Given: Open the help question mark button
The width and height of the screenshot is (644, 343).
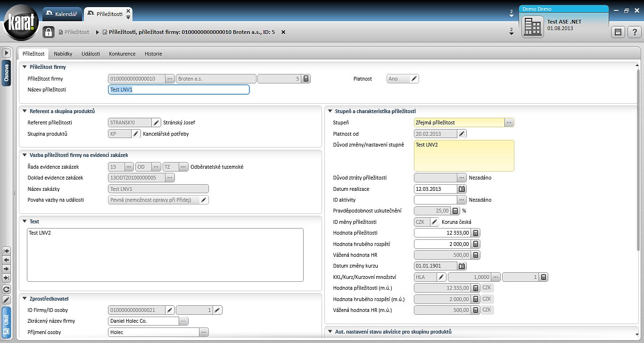Looking at the screenshot, I should pos(635,32).
